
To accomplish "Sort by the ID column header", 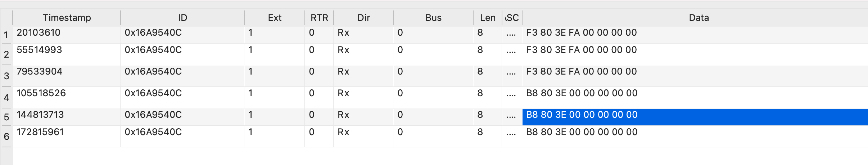I will coord(182,18).
